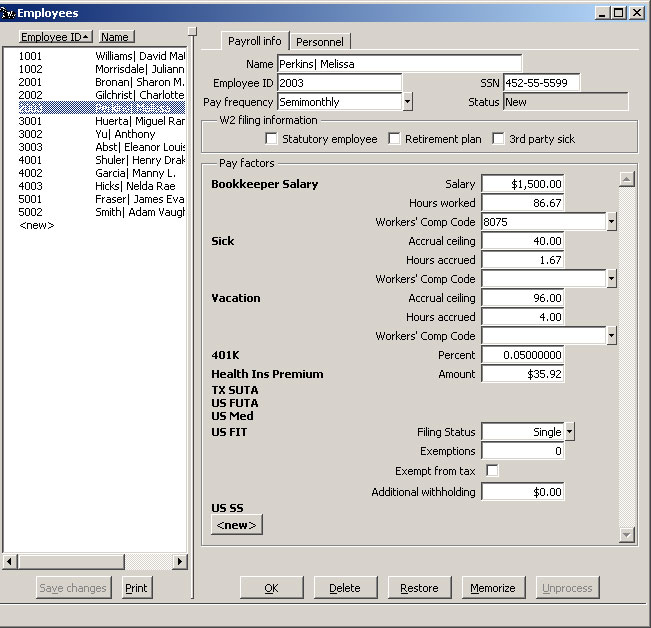Click the Hours worked field 86.67
Viewport: 651px width, 628px height.
pos(523,203)
